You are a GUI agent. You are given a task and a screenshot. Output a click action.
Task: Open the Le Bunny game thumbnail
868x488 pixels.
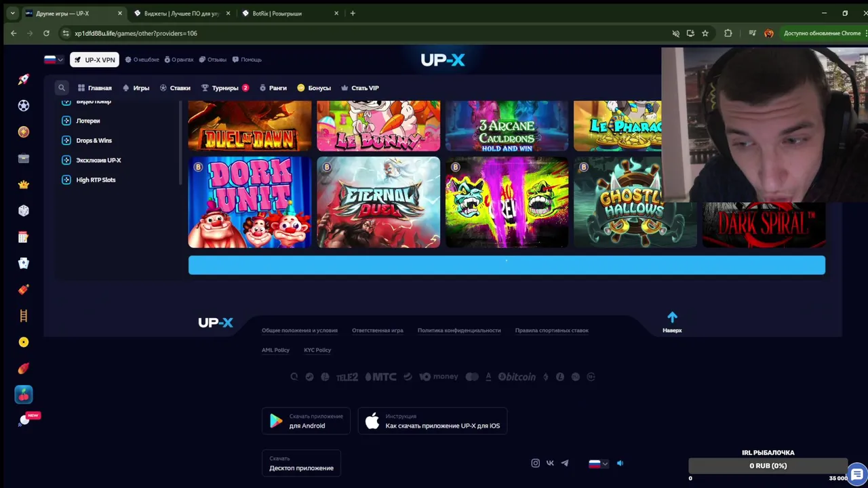click(378, 125)
